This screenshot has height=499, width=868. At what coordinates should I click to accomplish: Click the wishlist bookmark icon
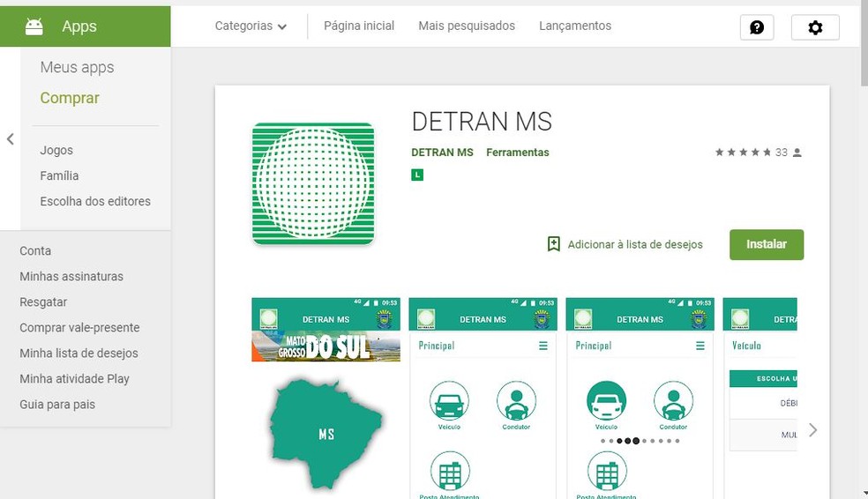(554, 244)
